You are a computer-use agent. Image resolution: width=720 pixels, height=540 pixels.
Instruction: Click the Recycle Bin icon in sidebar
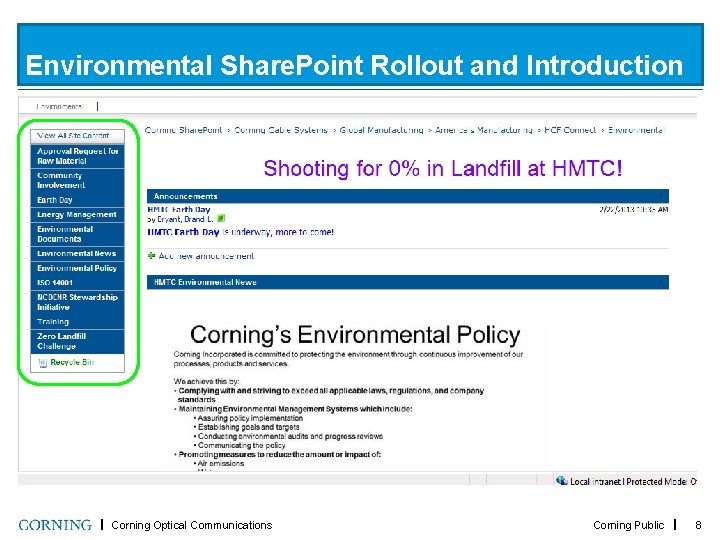coord(43,363)
